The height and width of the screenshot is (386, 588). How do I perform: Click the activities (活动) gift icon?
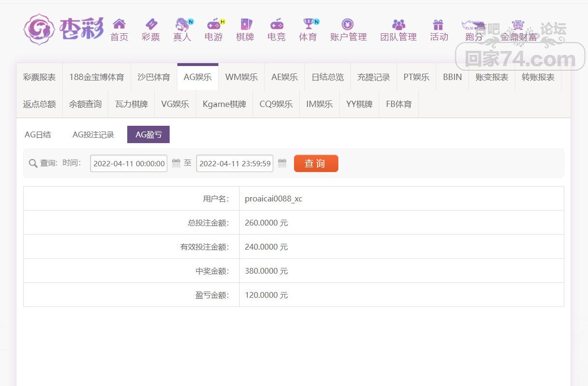click(438, 24)
